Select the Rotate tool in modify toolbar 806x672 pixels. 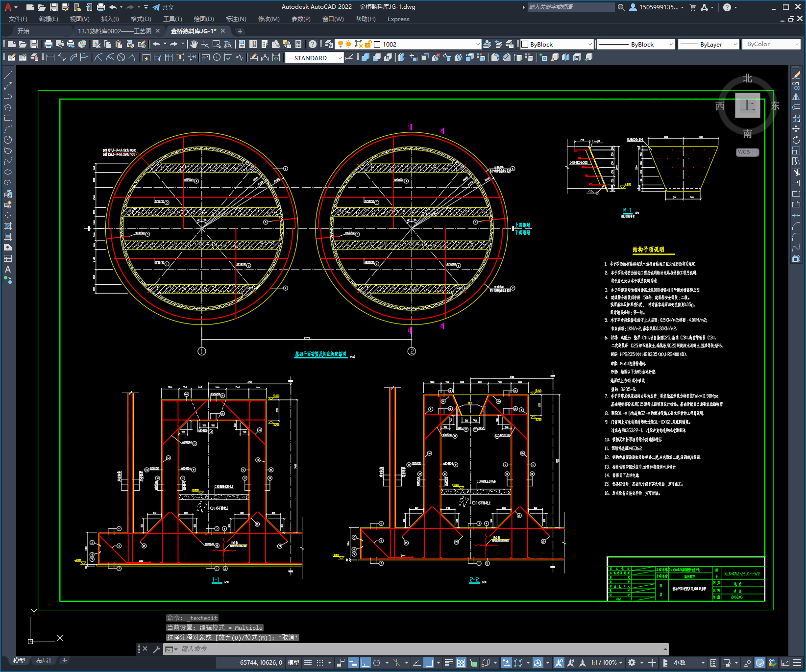tap(796, 140)
